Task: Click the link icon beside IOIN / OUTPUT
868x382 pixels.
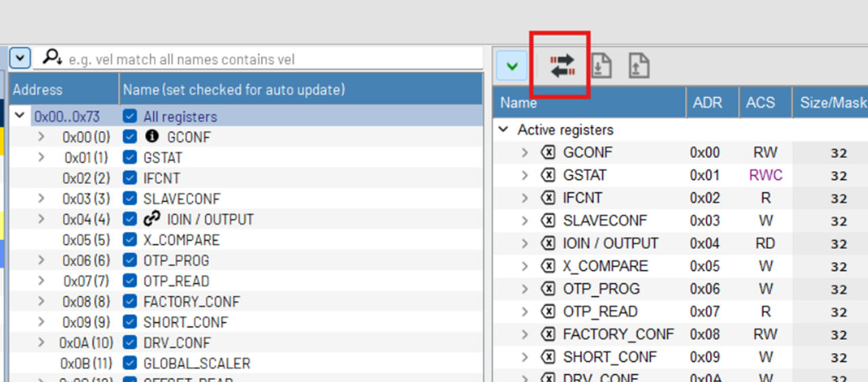Action: pos(152,219)
